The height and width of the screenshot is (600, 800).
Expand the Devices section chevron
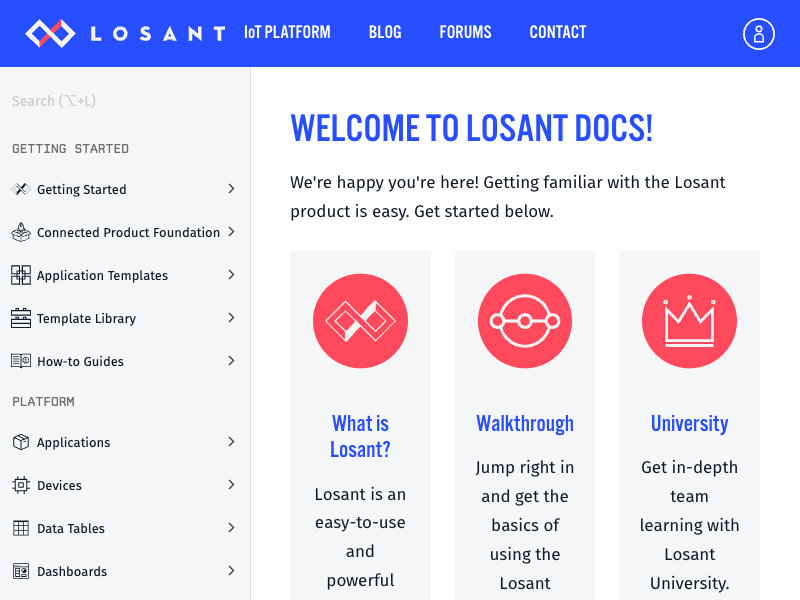pos(231,484)
